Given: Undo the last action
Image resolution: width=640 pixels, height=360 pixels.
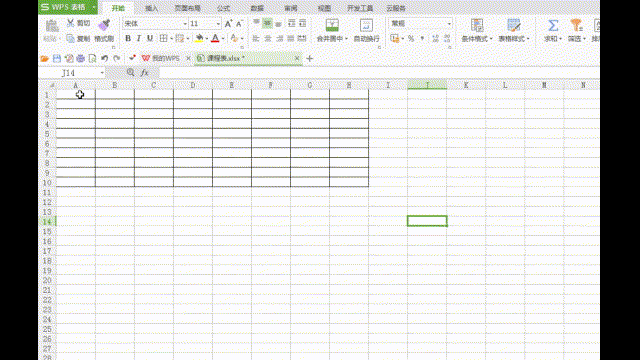Looking at the screenshot, I should 104,59.
